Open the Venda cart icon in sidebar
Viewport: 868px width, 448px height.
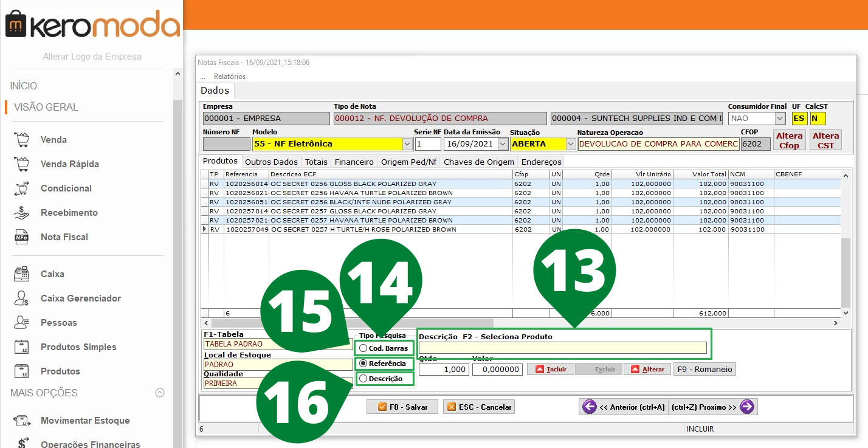tap(22, 140)
